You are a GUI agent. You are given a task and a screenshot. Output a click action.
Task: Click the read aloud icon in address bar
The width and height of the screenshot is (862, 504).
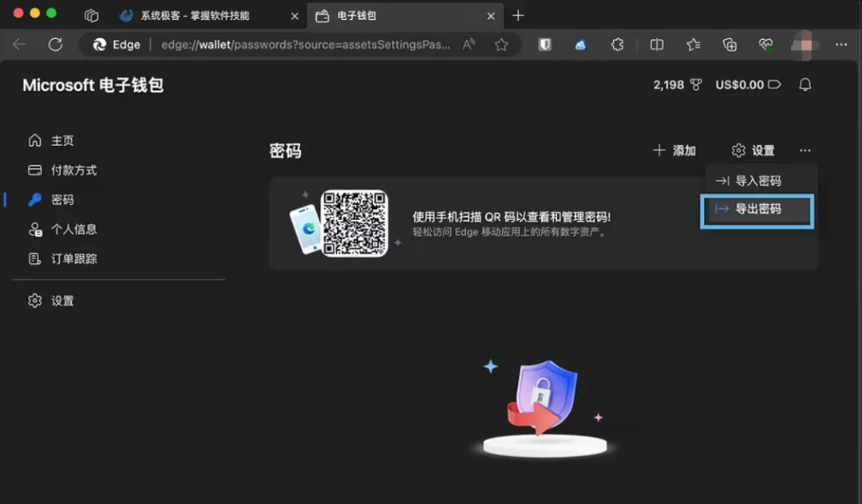coord(469,45)
